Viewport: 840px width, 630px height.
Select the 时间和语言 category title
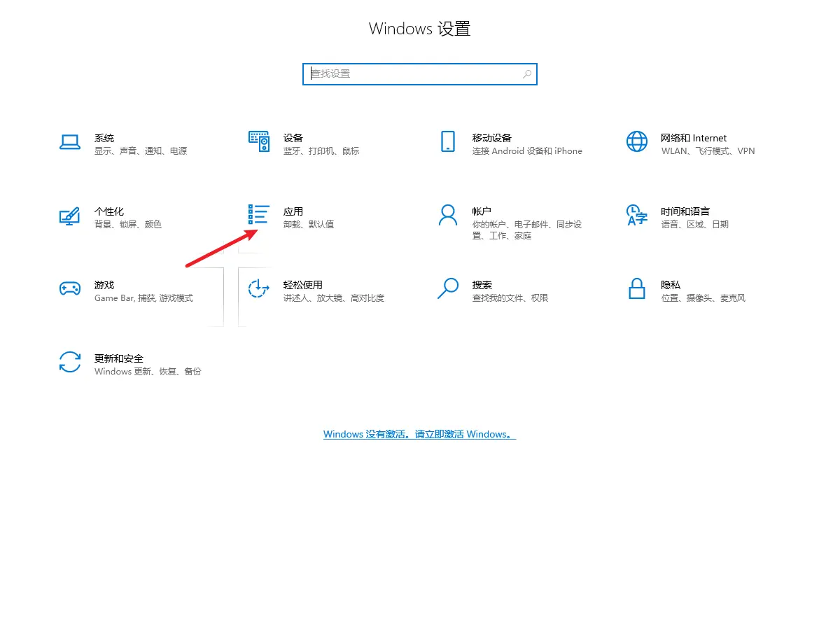click(x=686, y=211)
